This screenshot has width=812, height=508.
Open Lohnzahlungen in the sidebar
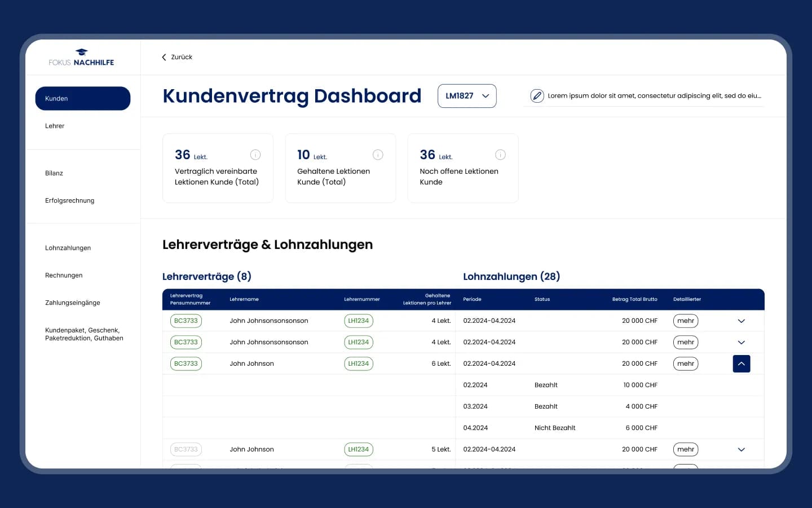pos(68,248)
